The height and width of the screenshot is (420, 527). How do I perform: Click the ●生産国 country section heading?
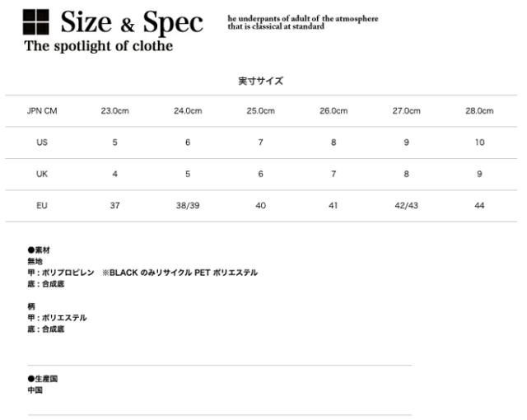(x=43, y=379)
